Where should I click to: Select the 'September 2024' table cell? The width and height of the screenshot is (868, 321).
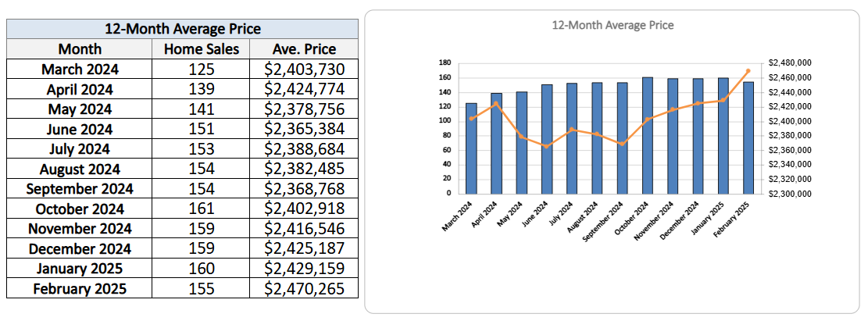click(80, 189)
